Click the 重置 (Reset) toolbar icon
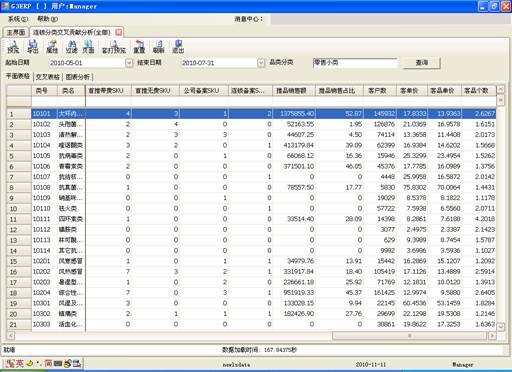The image size is (512, 372). pos(139,47)
